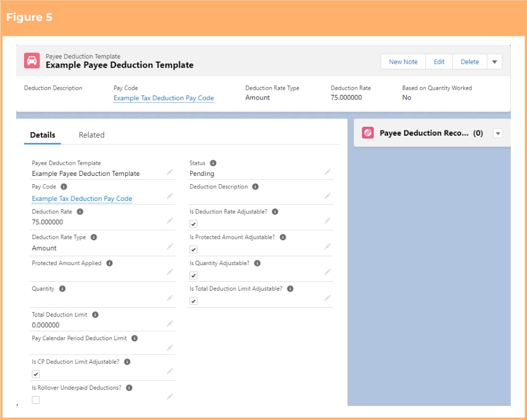Image resolution: width=527 pixels, height=420 pixels.
Task: Click Total Deduction Limit value 0.000000
Action: [x=46, y=326]
